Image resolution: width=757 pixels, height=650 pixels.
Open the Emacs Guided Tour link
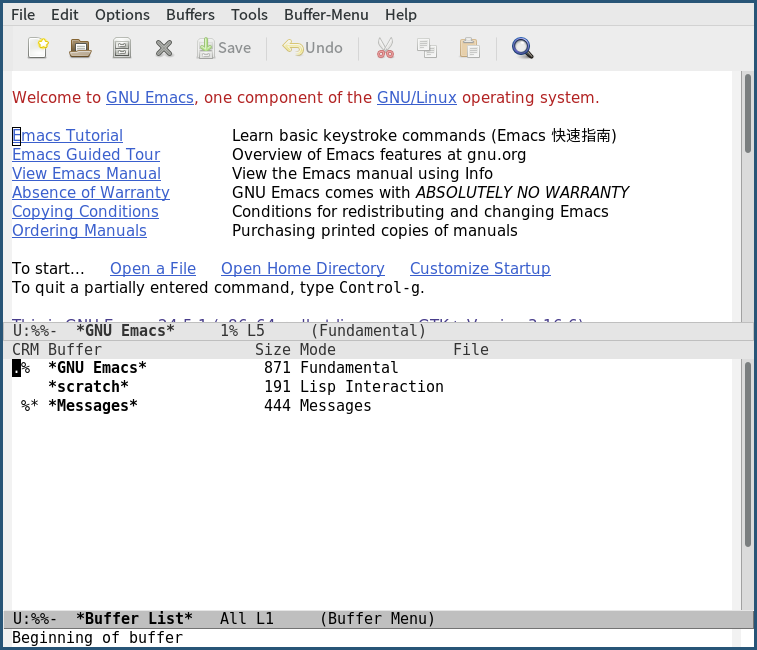(x=86, y=155)
